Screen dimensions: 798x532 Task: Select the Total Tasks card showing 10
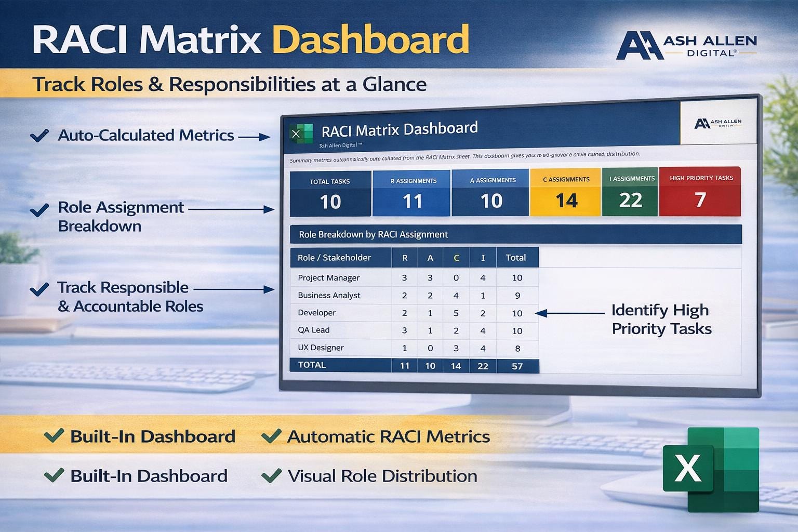(x=330, y=194)
